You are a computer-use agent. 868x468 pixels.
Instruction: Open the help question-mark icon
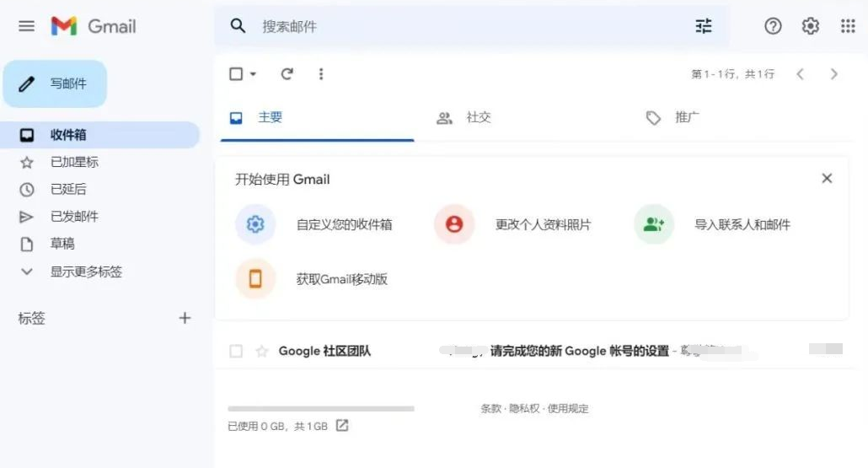[x=773, y=26]
